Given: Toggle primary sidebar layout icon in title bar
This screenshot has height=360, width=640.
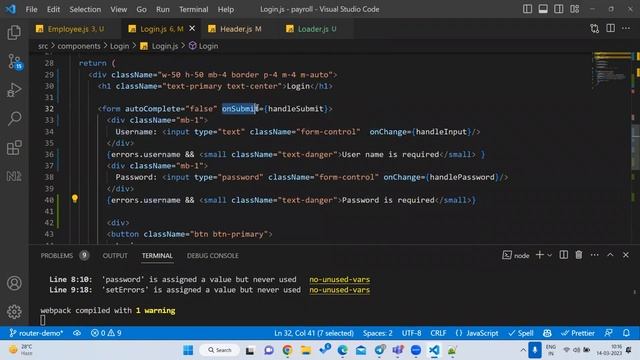Looking at the screenshot, I should coord(527,9).
